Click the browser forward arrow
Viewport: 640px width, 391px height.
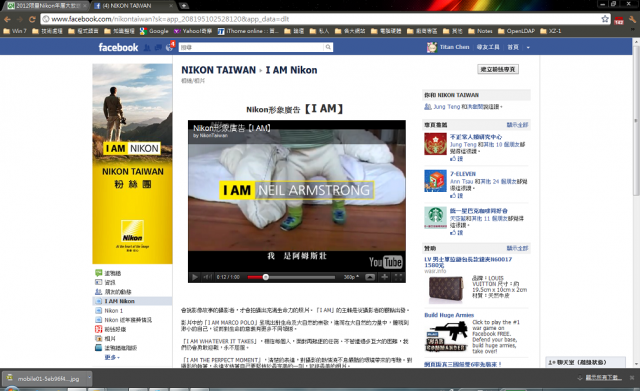(20, 19)
